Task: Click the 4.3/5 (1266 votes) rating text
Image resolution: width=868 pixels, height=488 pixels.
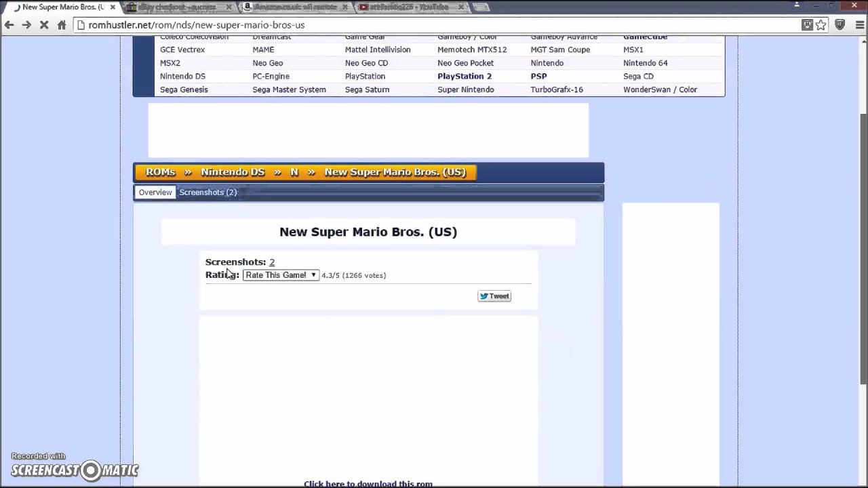Action: [354, 276]
